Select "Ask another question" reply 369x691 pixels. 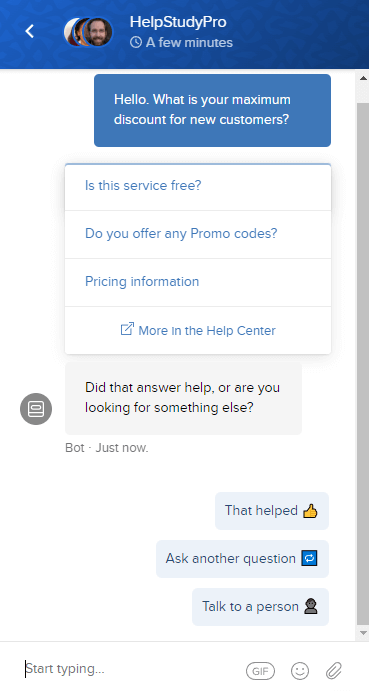[x=242, y=559]
